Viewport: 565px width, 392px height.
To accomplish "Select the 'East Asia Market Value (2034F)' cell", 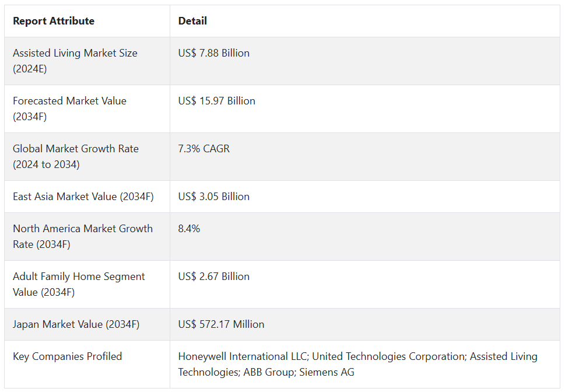I will [x=83, y=197].
